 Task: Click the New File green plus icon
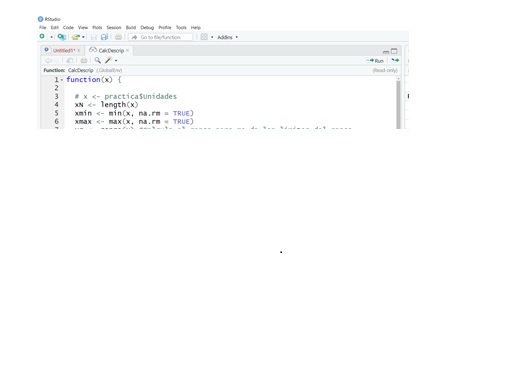(x=42, y=36)
